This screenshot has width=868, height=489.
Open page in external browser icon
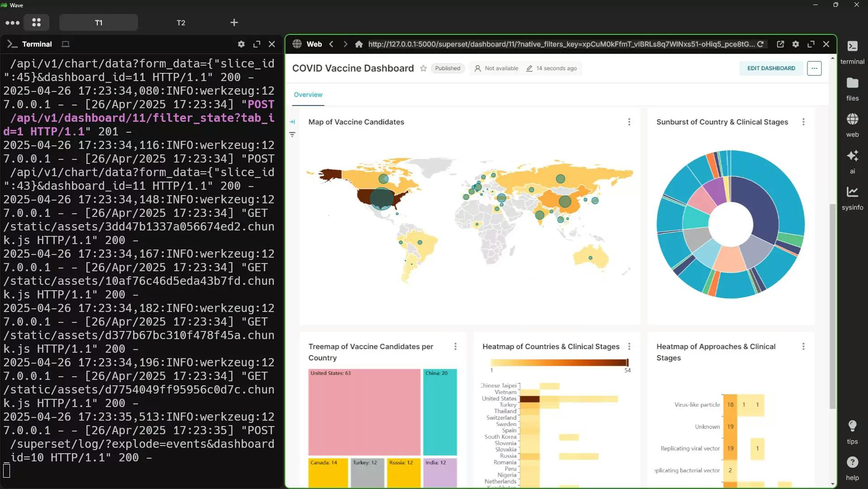coord(781,44)
